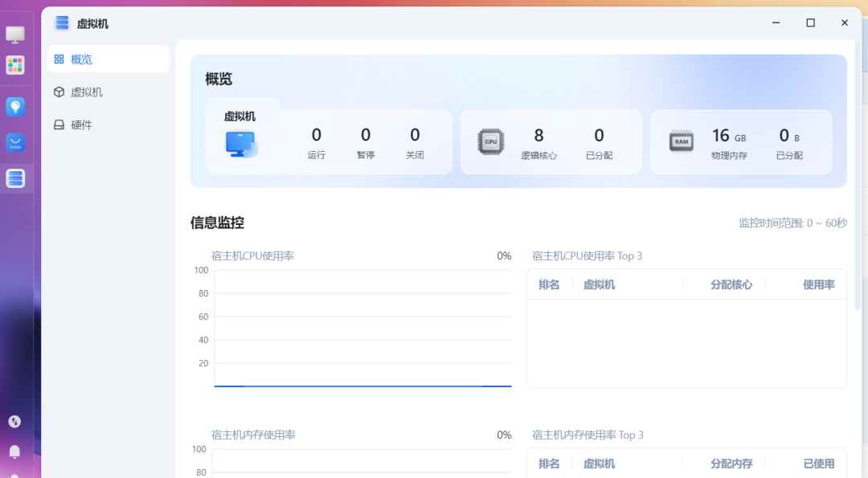Click the drive icon beside 硬件

(x=59, y=125)
